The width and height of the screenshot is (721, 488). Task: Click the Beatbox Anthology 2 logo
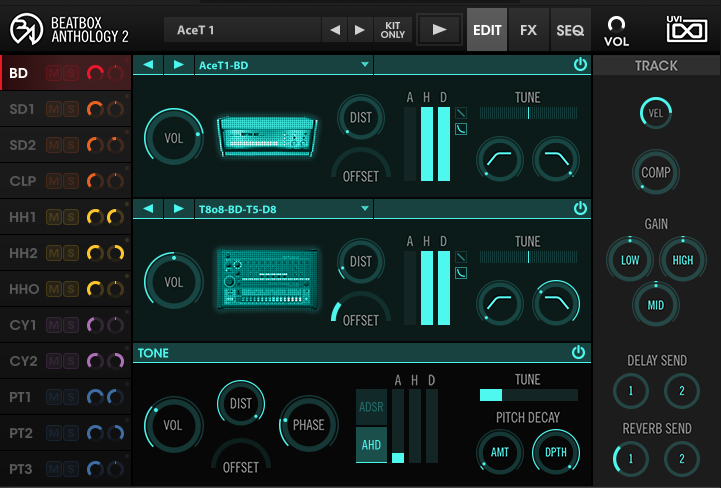pyautogui.click(x=69, y=29)
